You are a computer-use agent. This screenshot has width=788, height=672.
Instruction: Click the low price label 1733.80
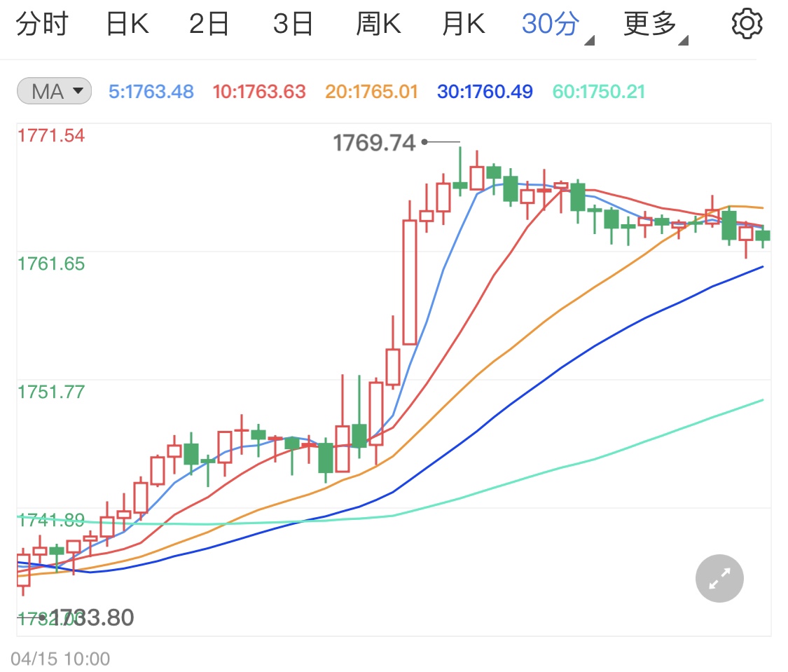92,617
